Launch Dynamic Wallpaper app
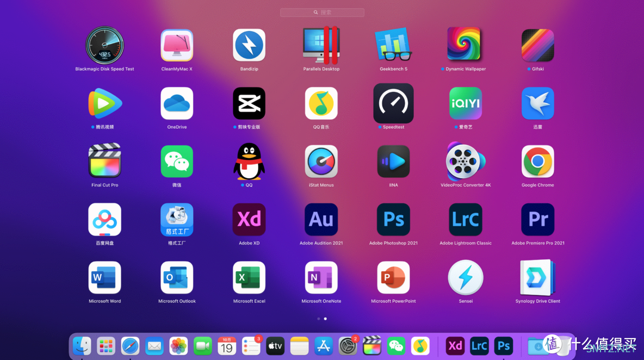Viewport: 644px width, 360px height. click(465, 45)
